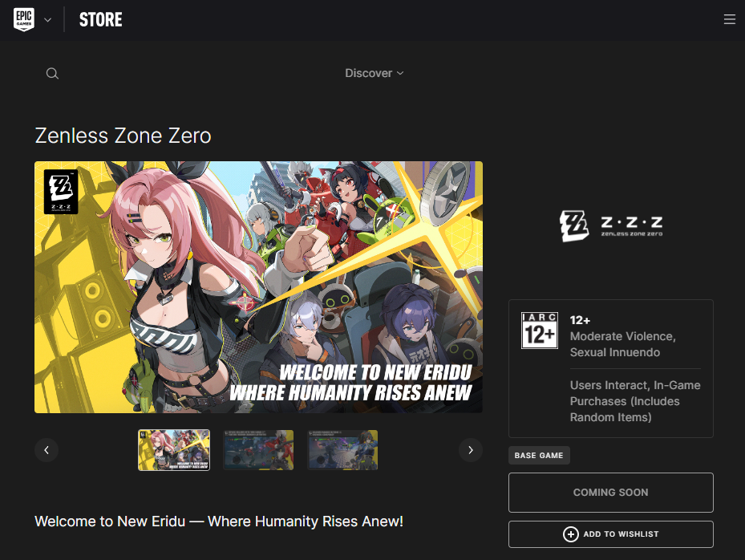Expand the Discover chevron arrow
The width and height of the screenshot is (745, 560).
[399, 74]
